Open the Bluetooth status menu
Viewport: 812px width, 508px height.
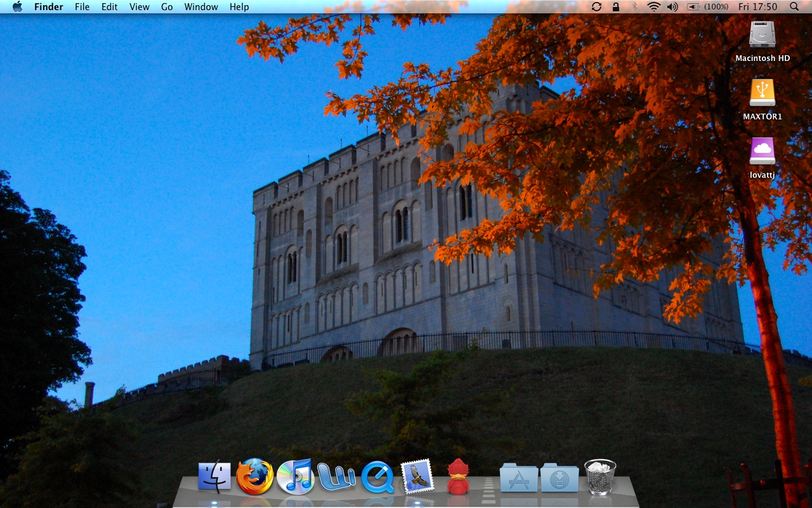point(634,7)
